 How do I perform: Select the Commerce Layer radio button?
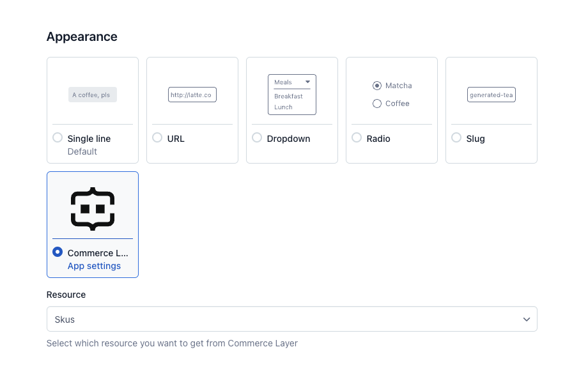tap(58, 252)
